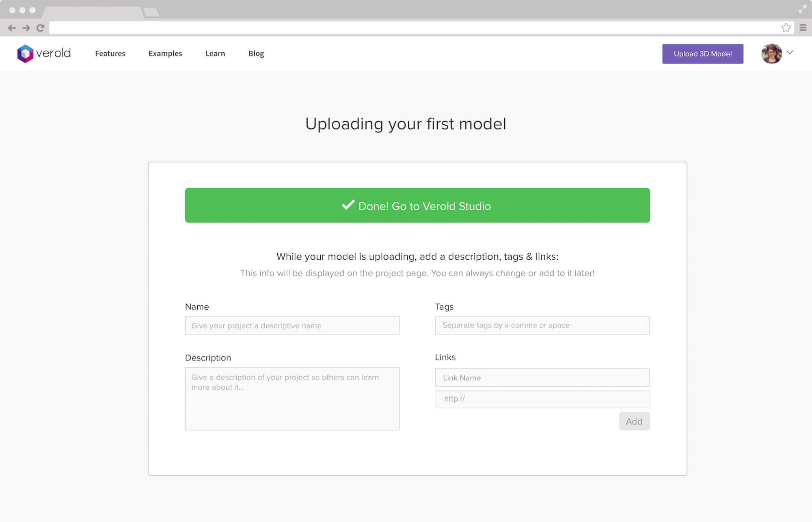Click the Verold logo
Viewport: 812px width, 522px height.
44,54
